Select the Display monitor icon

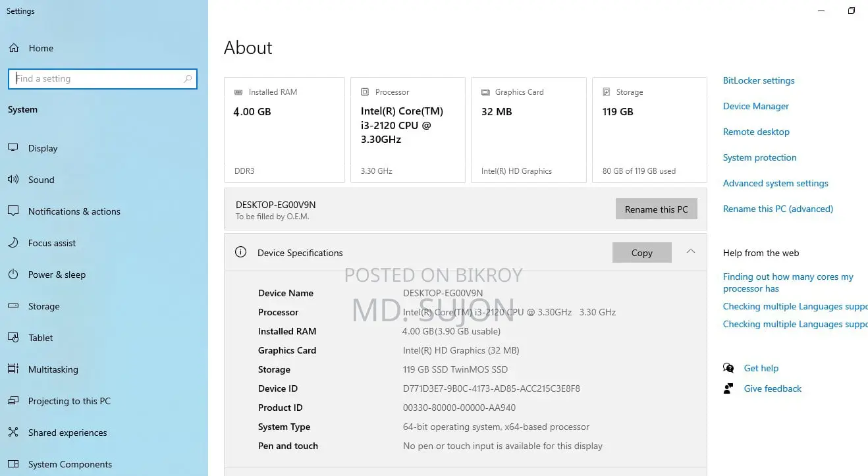point(13,148)
